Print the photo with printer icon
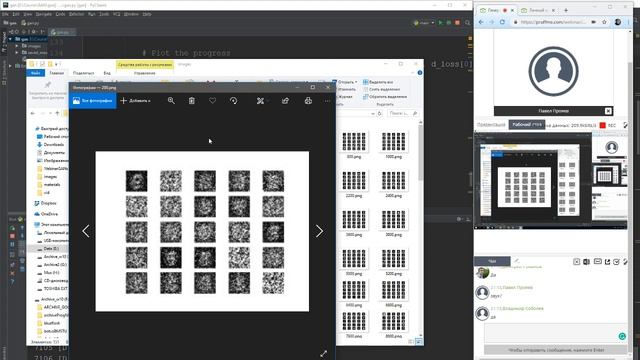The image size is (640, 360). (x=308, y=101)
